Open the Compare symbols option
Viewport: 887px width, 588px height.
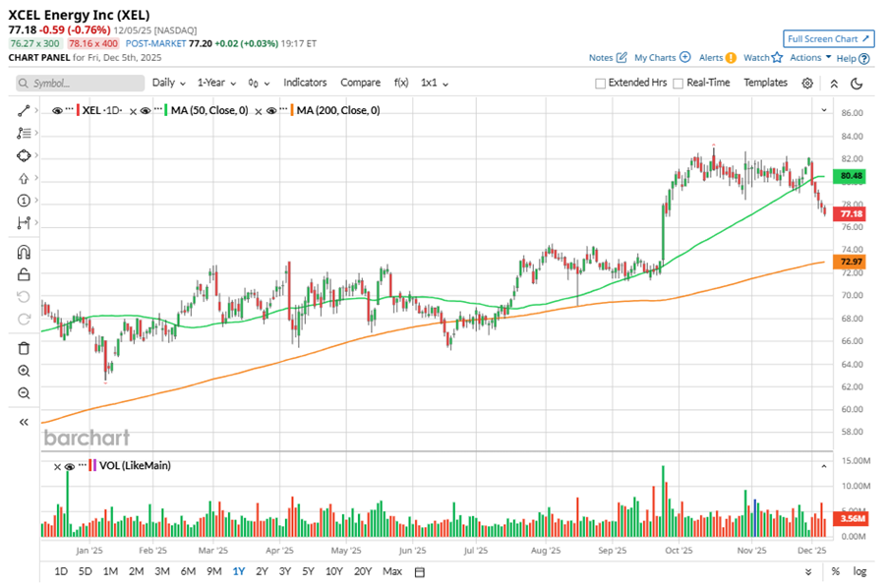click(360, 83)
